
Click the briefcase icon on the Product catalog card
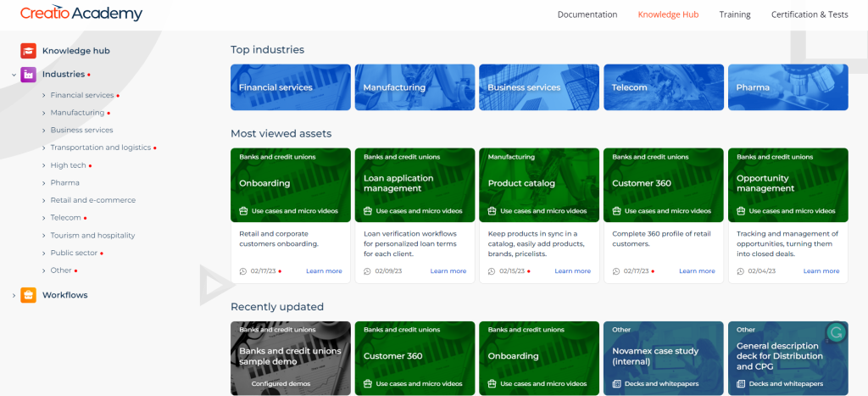tap(492, 211)
